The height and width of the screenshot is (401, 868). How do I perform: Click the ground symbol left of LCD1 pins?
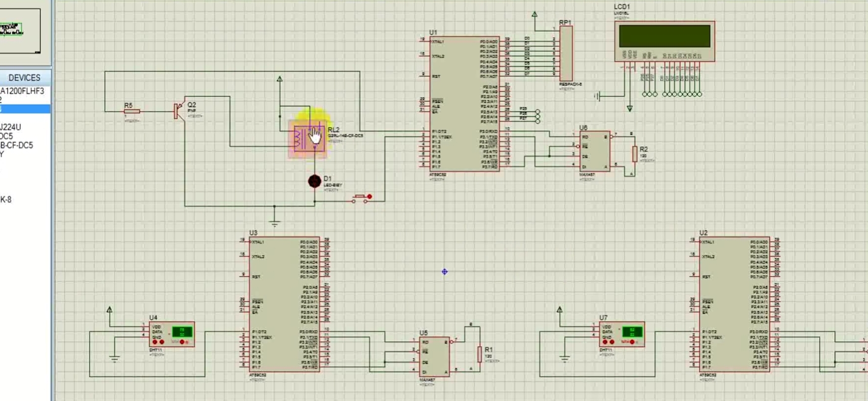click(598, 96)
